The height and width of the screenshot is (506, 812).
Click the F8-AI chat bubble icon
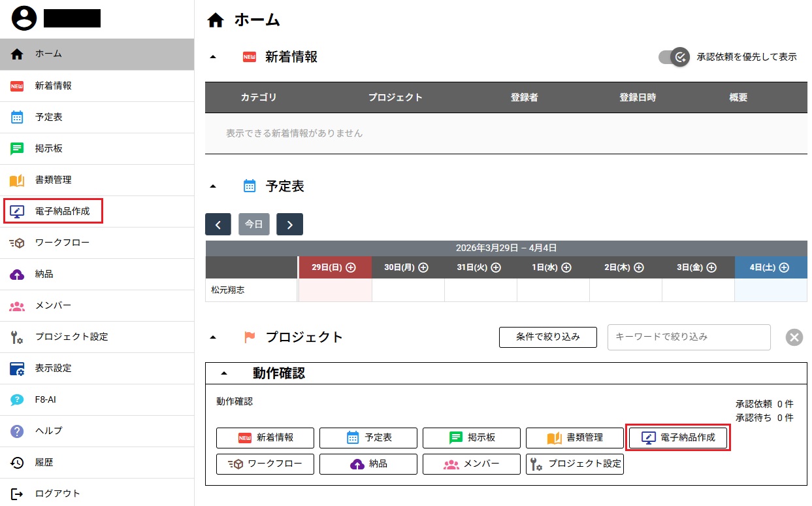click(17, 399)
